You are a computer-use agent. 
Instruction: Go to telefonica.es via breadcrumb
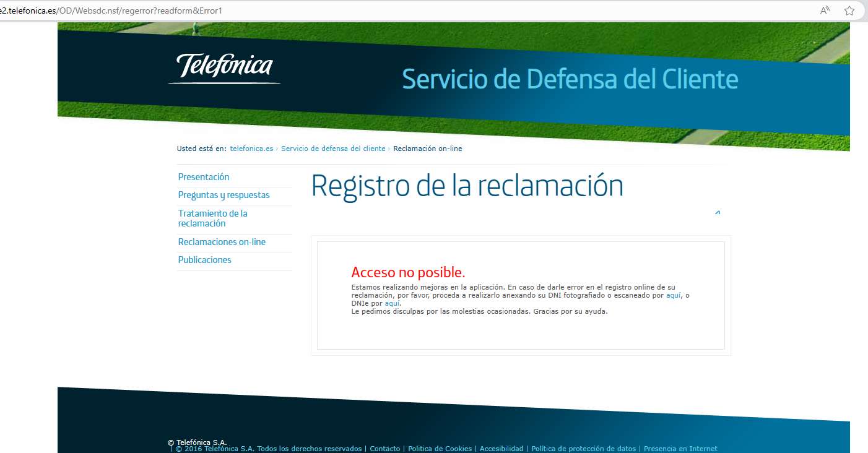click(x=251, y=149)
